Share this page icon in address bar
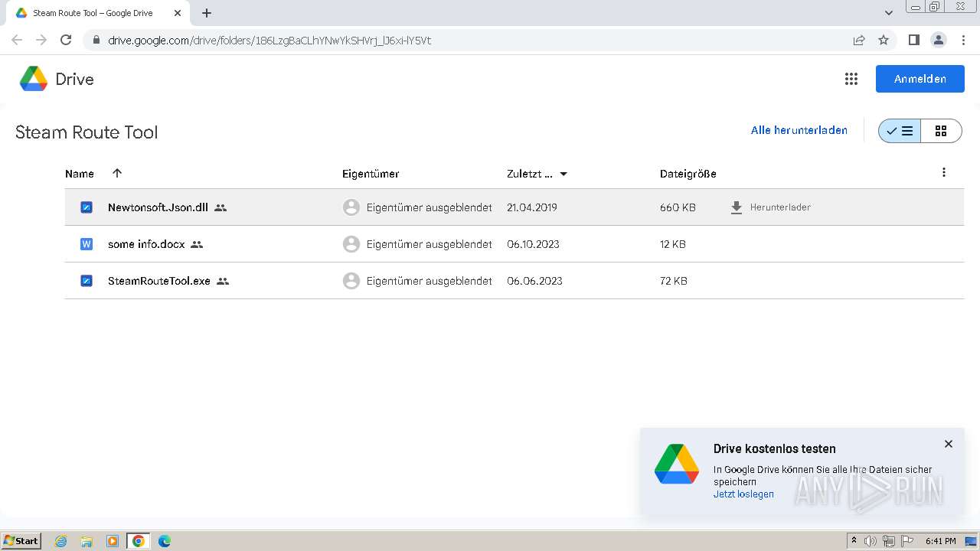Image resolution: width=980 pixels, height=551 pixels. click(x=859, y=41)
